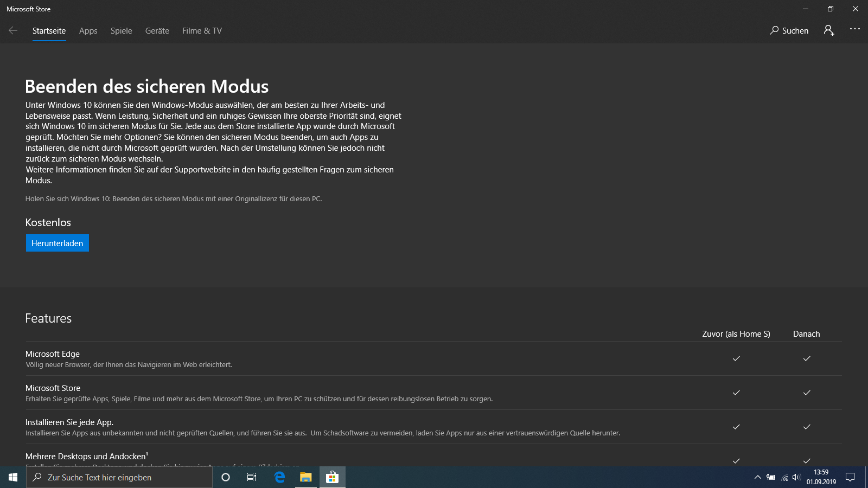
Task: Open the Geräte tab
Action: pyautogui.click(x=157, y=31)
